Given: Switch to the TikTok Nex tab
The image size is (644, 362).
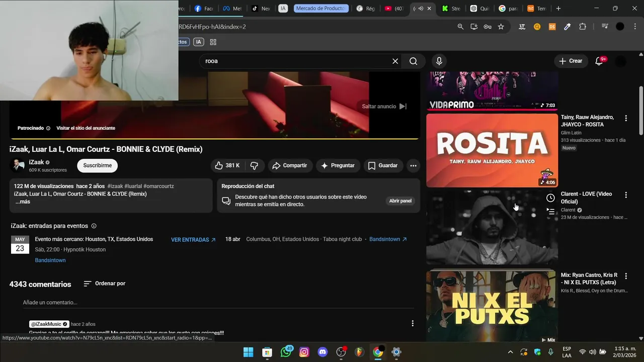Looking at the screenshot, I should pyautogui.click(x=261, y=9).
